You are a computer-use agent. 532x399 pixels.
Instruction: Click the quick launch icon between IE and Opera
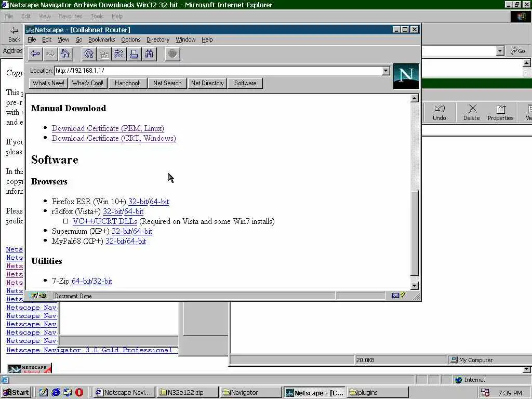pyautogui.click(x=68, y=393)
